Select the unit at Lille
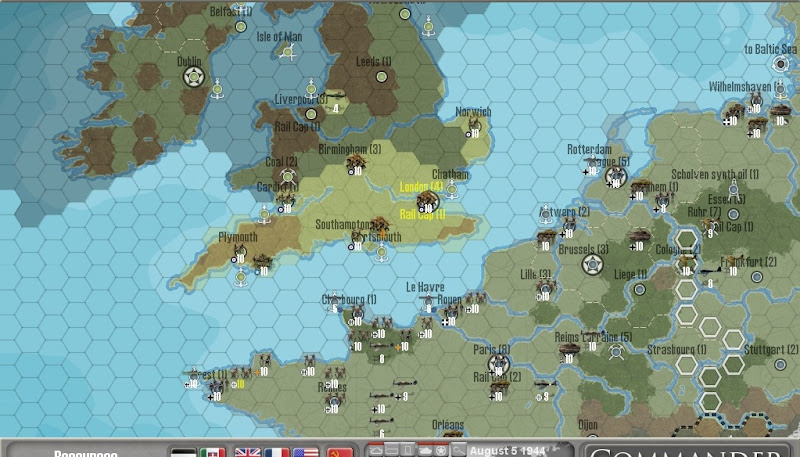Screen dimensions: 800x457 [545, 289]
